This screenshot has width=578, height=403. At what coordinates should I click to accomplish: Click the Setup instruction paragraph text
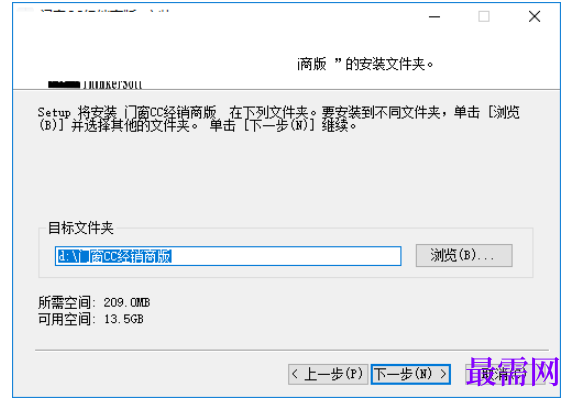click(279, 119)
